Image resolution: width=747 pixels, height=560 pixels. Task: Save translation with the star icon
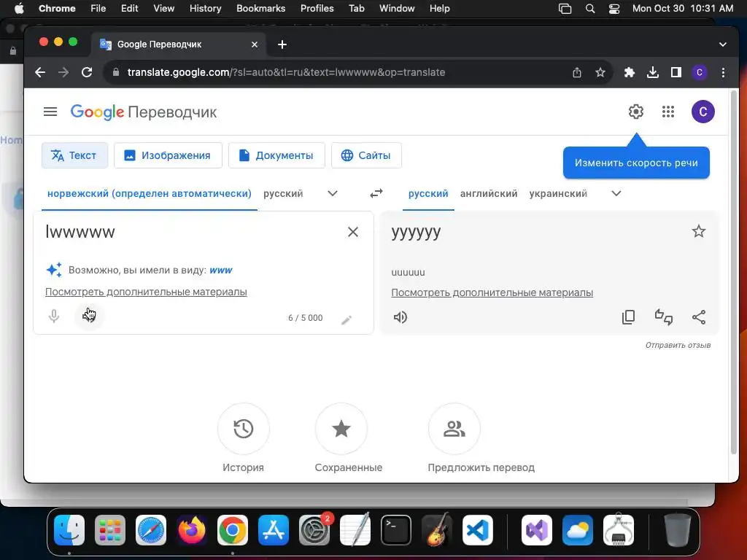tap(698, 231)
